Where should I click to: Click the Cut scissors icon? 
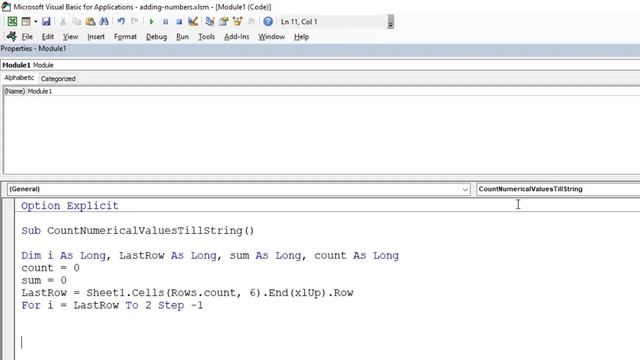[63, 22]
